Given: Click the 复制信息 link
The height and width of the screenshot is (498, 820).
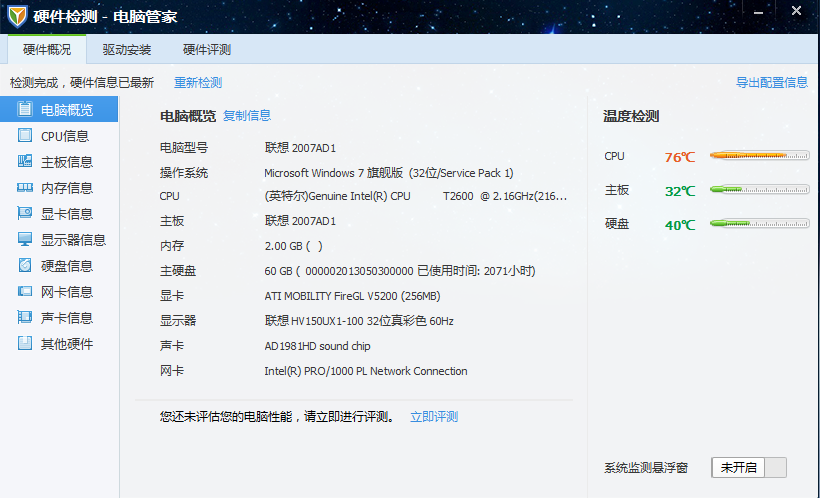Looking at the screenshot, I should (247, 116).
